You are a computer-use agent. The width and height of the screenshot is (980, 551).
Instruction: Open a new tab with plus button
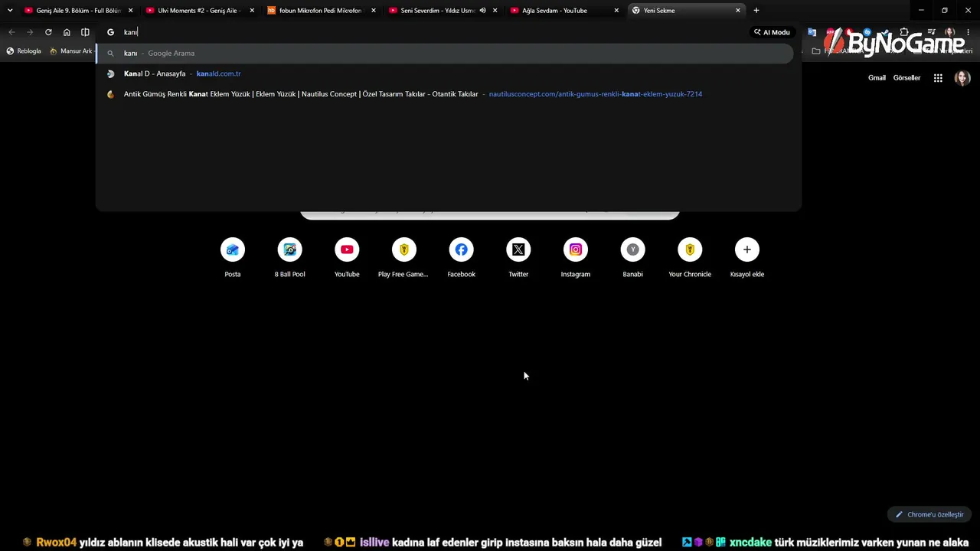click(x=756, y=11)
